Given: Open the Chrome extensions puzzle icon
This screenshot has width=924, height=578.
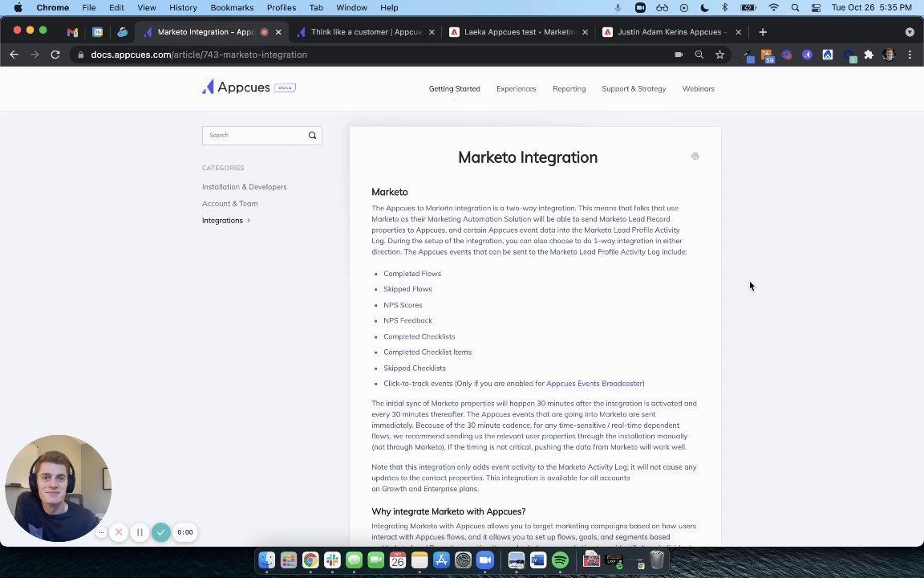Looking at the screenshot, I should click(869, 55).
